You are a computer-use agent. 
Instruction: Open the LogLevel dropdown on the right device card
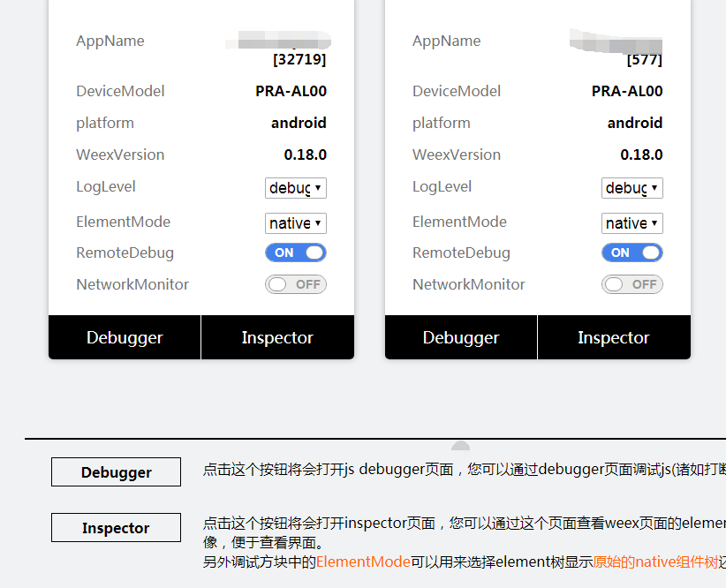coord(631,187)
